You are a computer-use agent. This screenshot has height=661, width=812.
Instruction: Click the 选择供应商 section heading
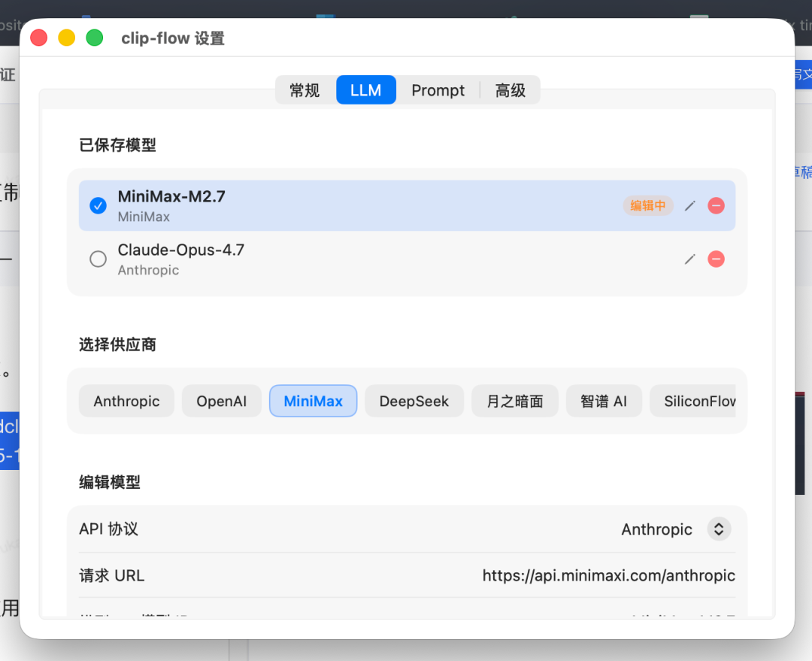[x=117, y=344]
